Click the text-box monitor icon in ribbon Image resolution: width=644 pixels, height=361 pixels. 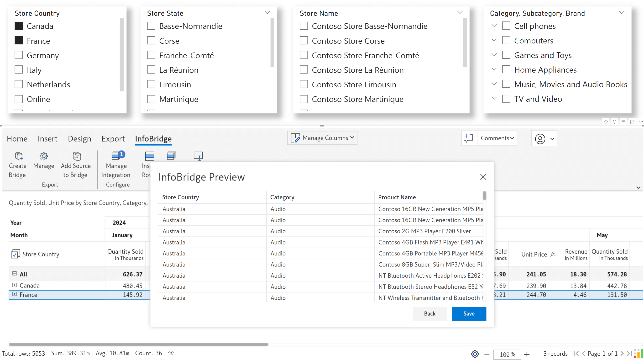tap(198, 156)
